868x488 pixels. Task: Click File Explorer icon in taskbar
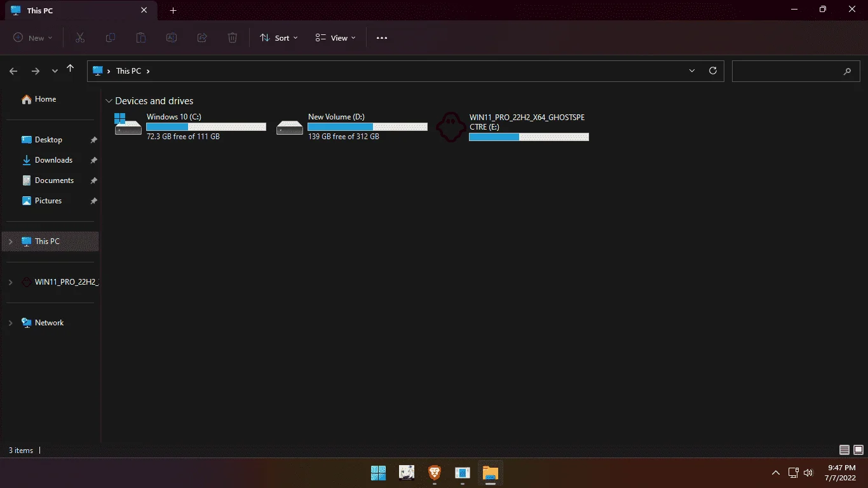pos(491,473)
